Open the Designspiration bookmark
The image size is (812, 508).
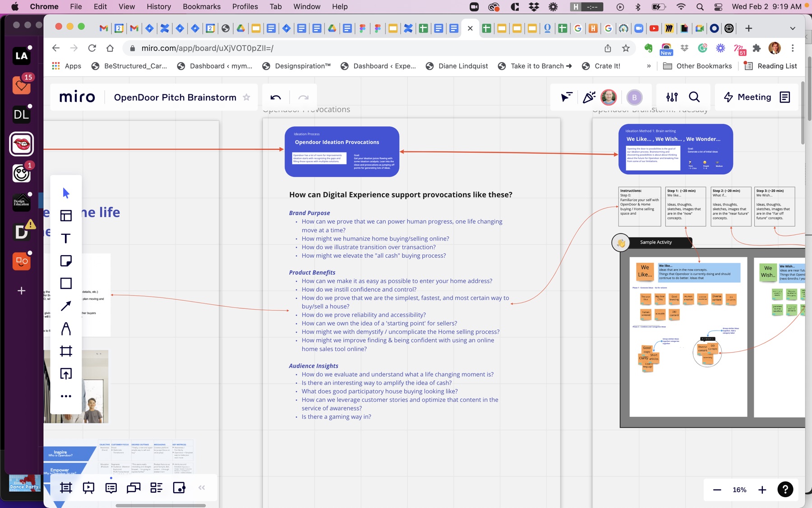coord(296,66)
